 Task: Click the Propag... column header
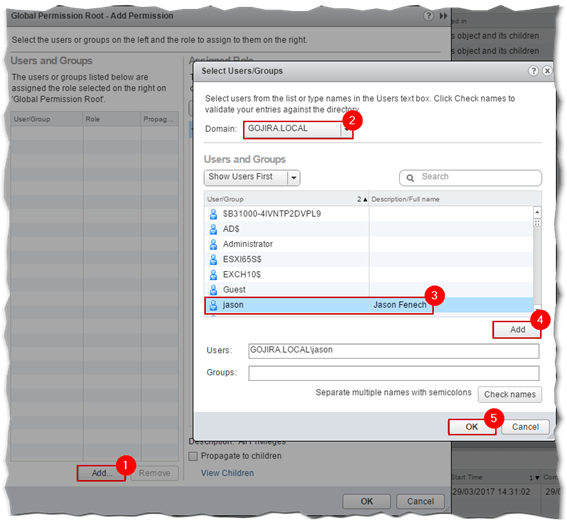click(x=159, y=119)
